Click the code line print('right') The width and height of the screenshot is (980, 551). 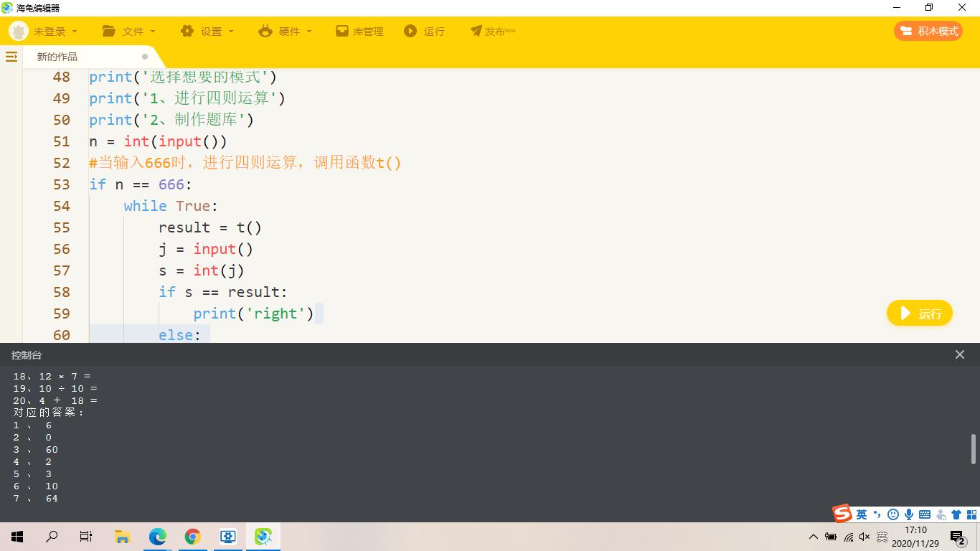coord(254,314)
